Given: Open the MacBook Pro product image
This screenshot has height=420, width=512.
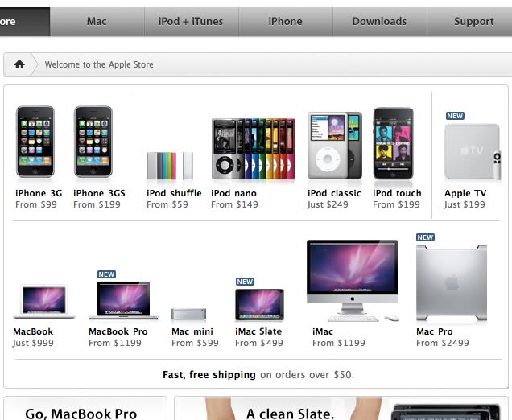Looking at the screenshot, I should 123,300.
